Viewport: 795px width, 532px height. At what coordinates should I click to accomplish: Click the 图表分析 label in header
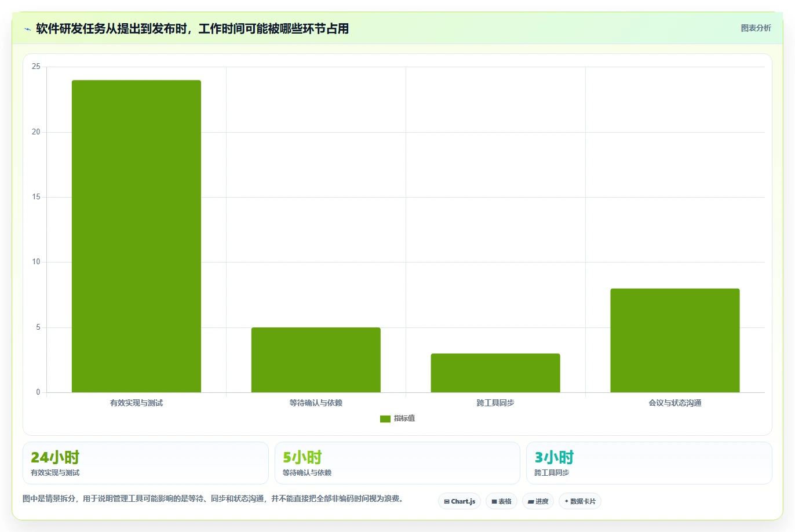(x=756, y=28)
